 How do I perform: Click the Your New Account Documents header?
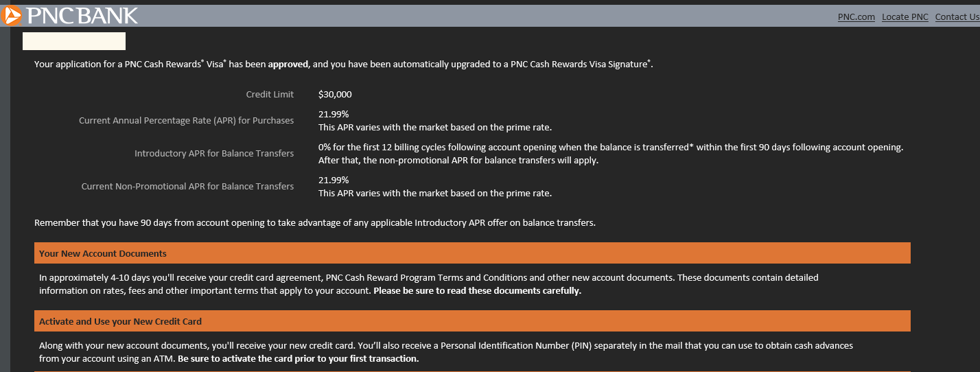103,253
